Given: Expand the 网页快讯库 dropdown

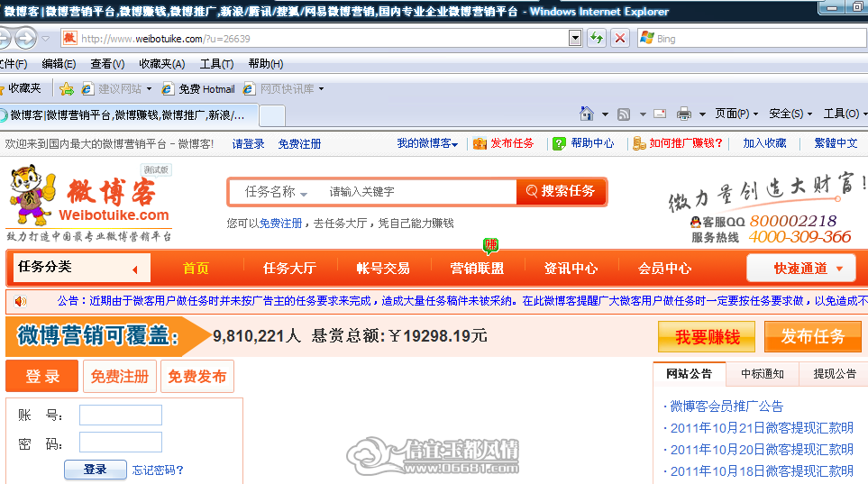Looking at the screenshot, I should coord(321,89).
